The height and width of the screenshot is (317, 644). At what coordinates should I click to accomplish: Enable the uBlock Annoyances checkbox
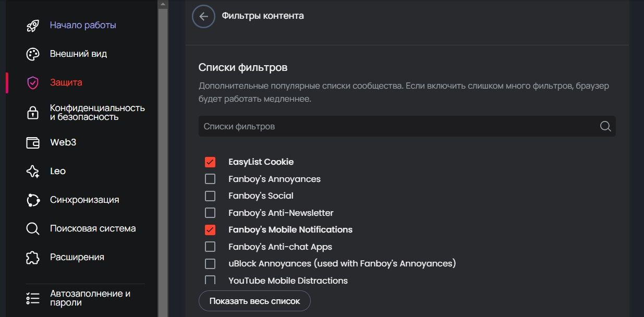210,264
